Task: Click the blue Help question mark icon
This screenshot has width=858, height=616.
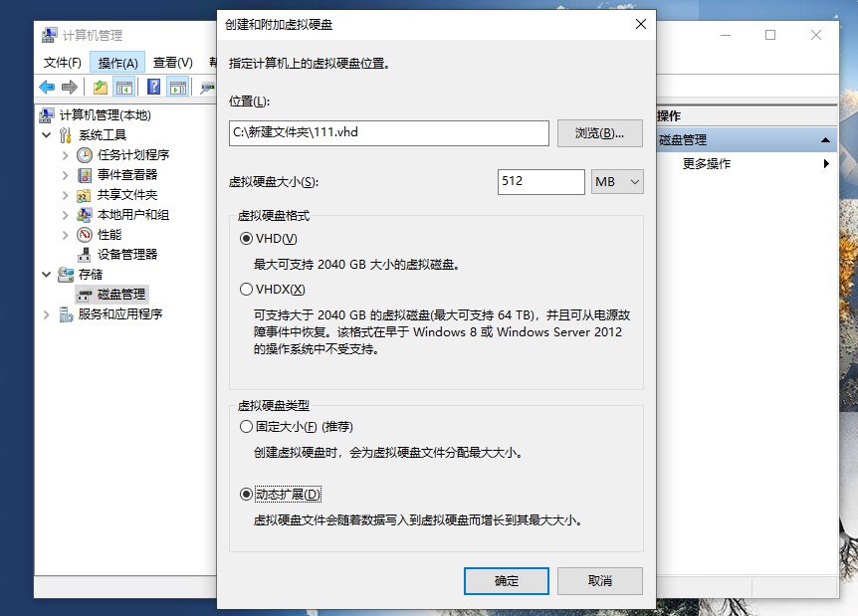Action: coord(153,87)
